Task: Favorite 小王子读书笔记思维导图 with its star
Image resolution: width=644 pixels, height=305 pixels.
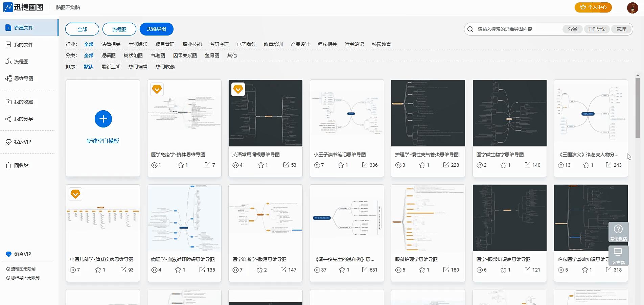Action: (341, 165)
